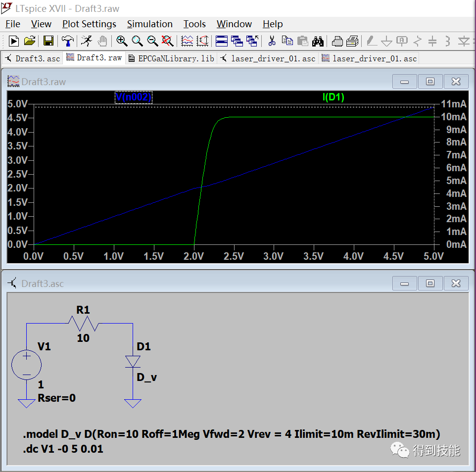Image resolution: width=476 pixels, height=472 pixels.
Task: Click the Place Ground icon
Action: coord(386,41)
